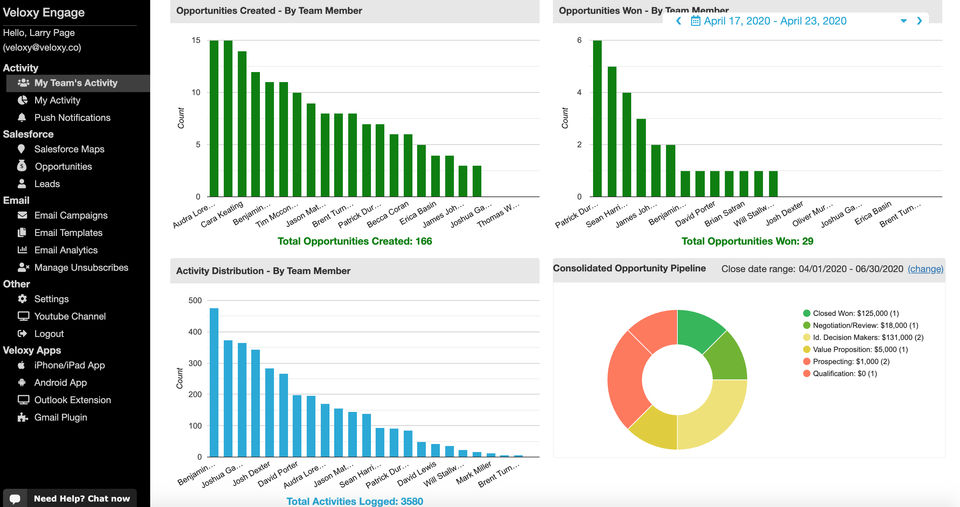Image resolution: width=960 pixels, height=507 pixels.
Task: Click the Logout arrow icon
Action: point(23,333)
